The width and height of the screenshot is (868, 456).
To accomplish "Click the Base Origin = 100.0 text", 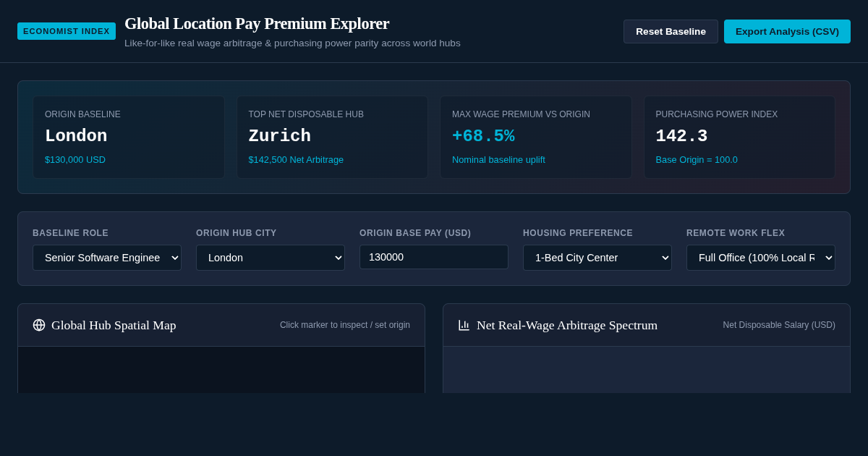I will coord(697,159).
